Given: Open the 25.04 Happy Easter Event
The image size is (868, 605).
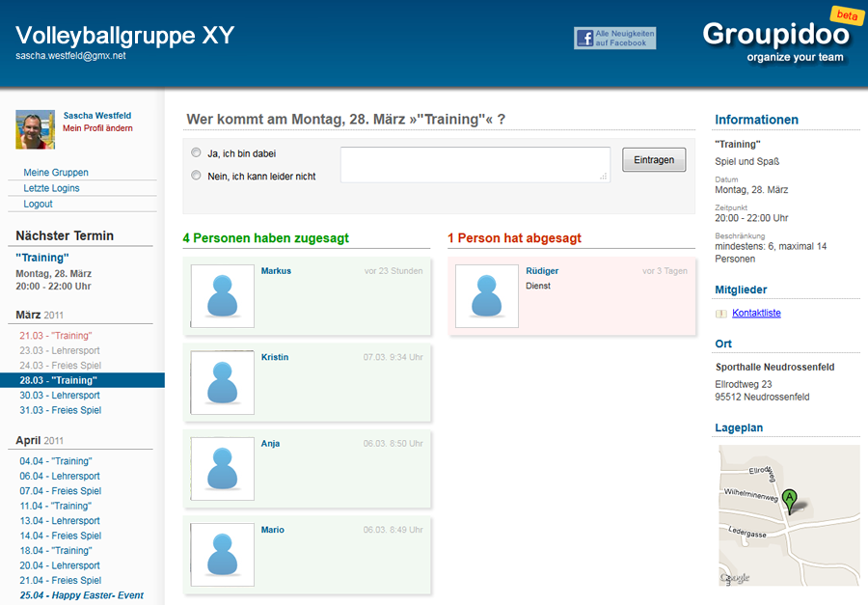Looking at the screenshot, I should pyautogui.click(x=81, y=595).
